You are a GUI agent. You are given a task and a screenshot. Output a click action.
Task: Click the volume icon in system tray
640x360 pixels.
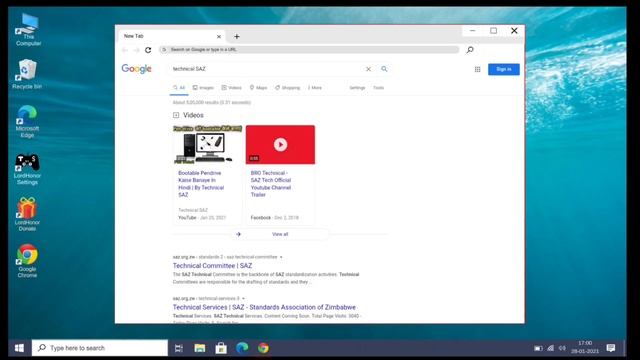point(562,348)
